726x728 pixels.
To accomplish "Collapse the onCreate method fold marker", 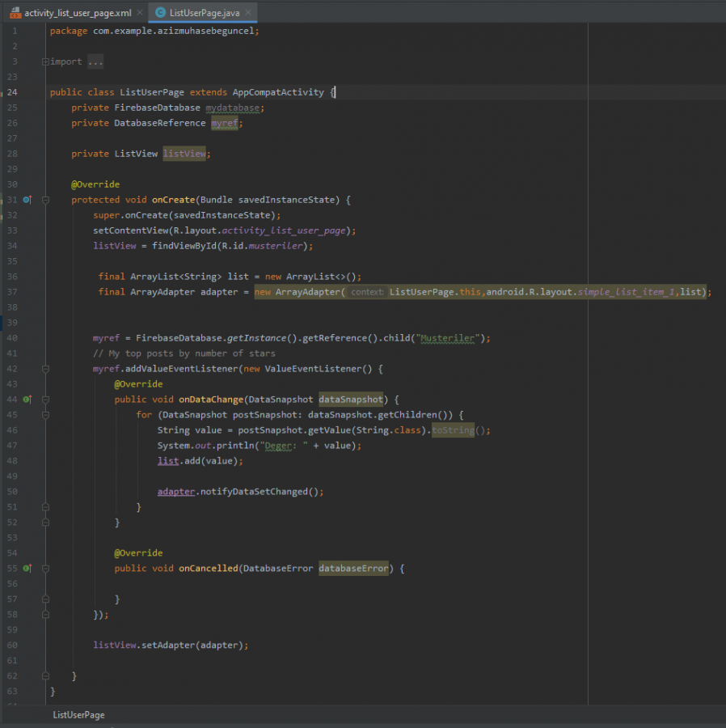I will 45,200.
